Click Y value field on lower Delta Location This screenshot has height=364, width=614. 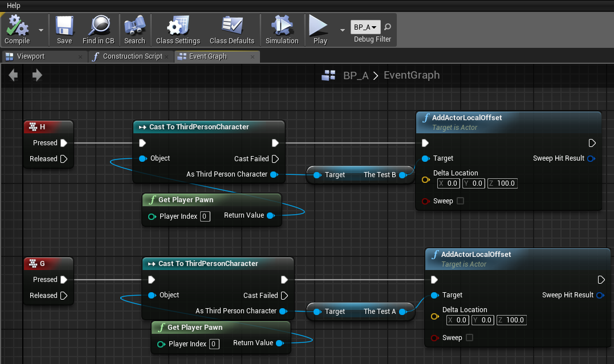pyautogui.click(x=483, y=320)
